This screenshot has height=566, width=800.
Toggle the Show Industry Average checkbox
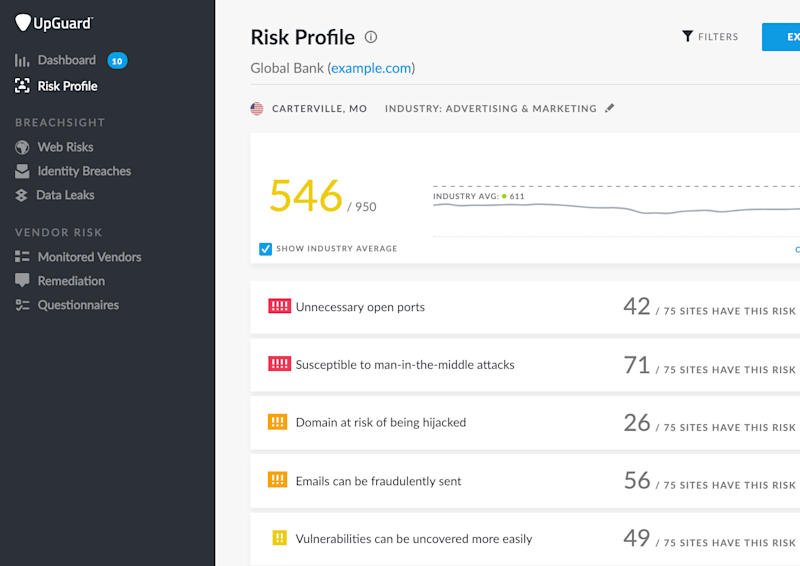coord(265,249)
